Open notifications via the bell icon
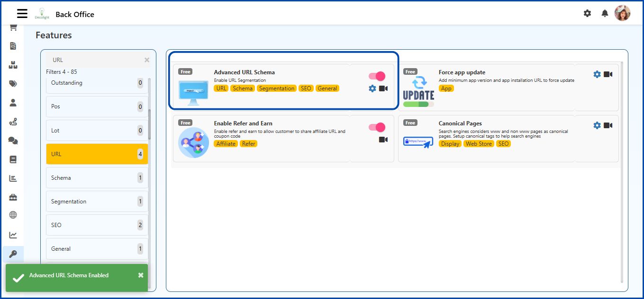Viewport: 644px width, 299px height. (x=605, y=13)
